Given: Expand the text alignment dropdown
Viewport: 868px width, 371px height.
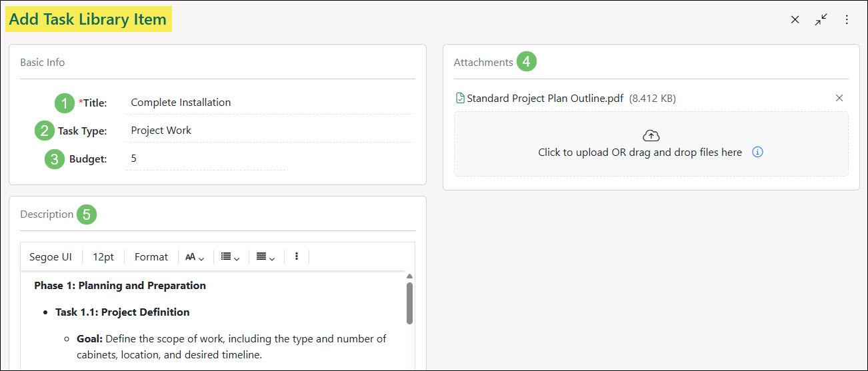Looking at the screenshot, I should 265,256.
